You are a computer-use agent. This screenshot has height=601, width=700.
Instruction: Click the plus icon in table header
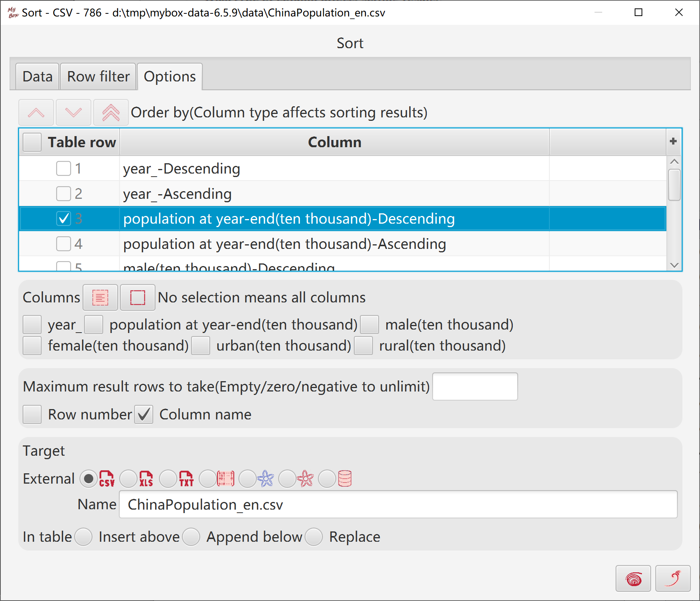click(673, 141)
